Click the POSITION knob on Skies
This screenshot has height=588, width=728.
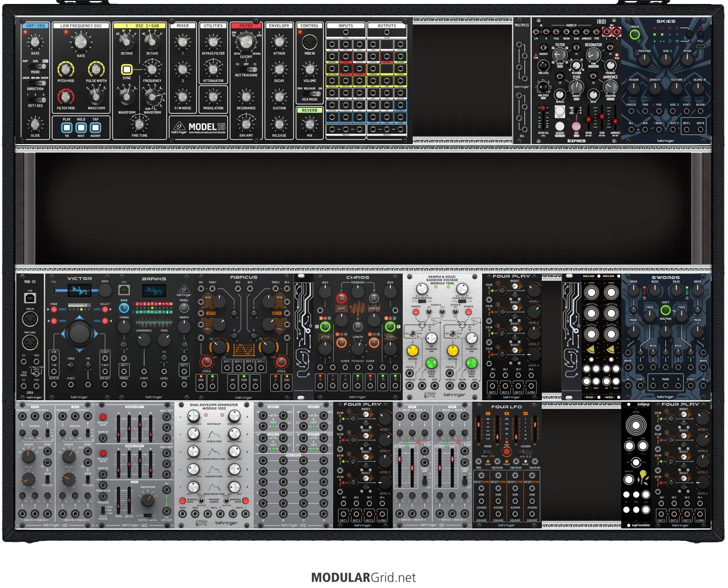click(x=645, y=60)
